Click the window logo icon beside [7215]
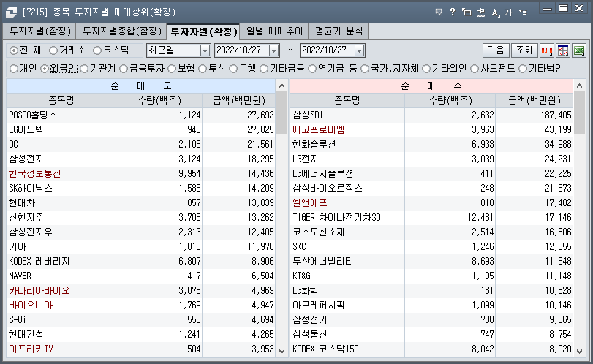This screenshot has height=364, width=593. pyautogui.click(x=11, y=12)
